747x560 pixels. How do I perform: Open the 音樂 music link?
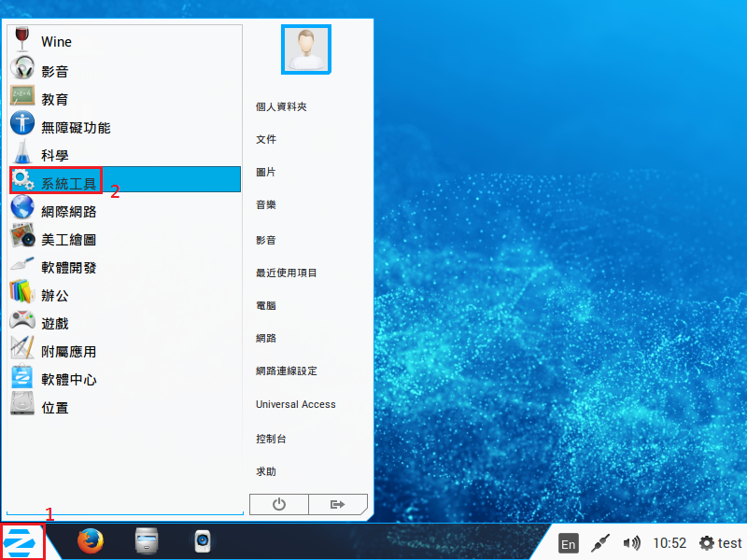click(x=266, y=204)
